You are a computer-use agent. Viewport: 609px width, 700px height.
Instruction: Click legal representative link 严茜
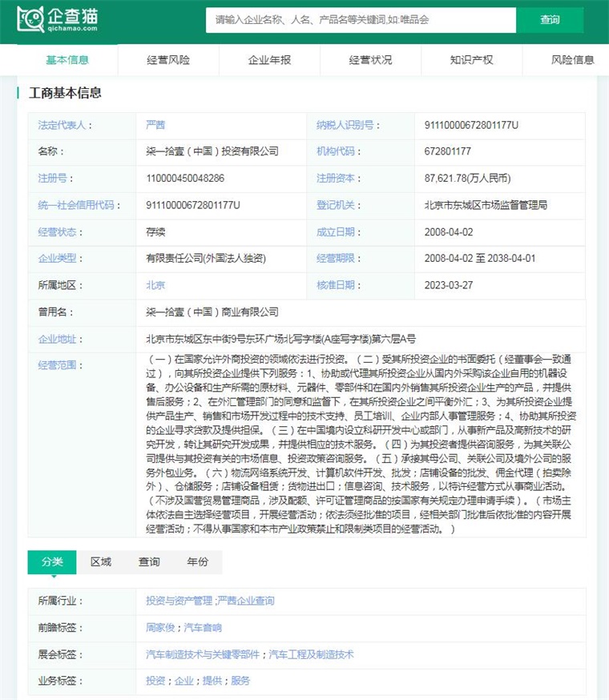point(155,125)
